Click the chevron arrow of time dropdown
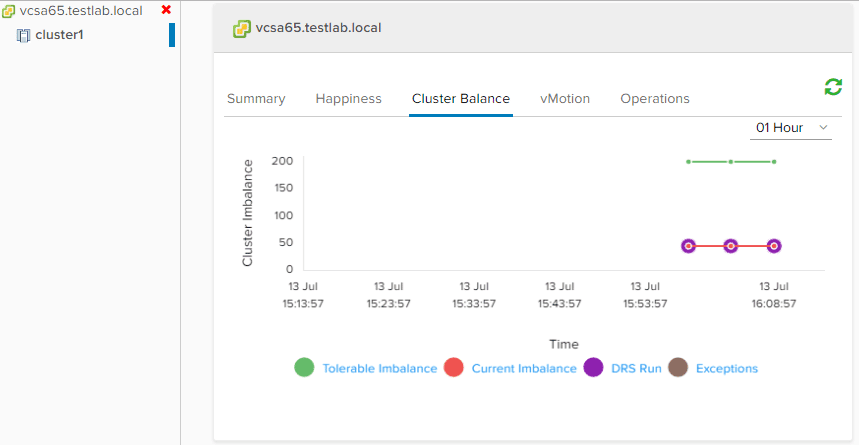The image size is (859, 445). point(823,128)
